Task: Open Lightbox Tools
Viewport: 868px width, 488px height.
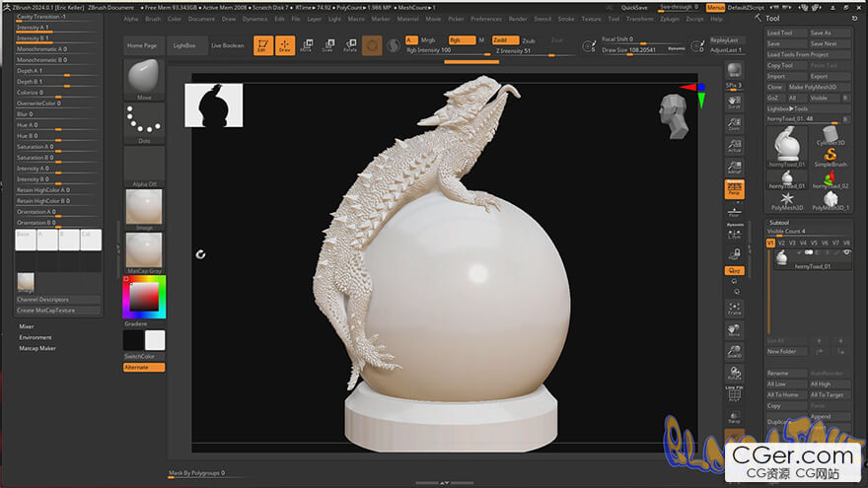Action: point(787,109)
